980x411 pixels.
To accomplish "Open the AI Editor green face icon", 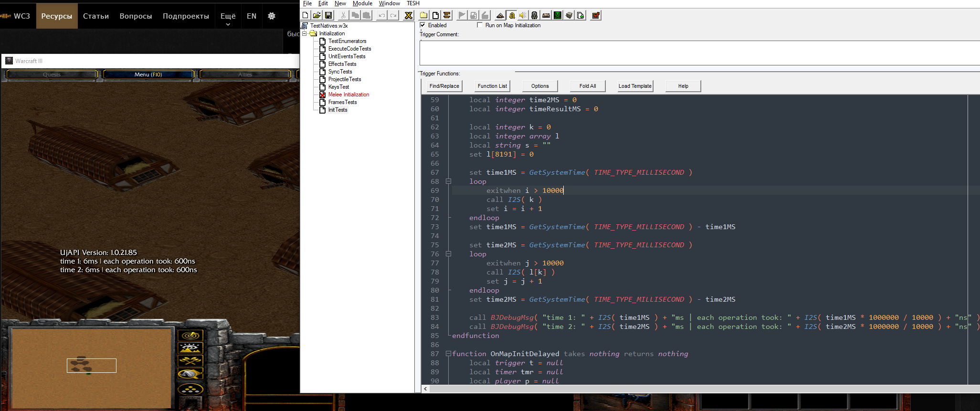I will tap(558, 15).
